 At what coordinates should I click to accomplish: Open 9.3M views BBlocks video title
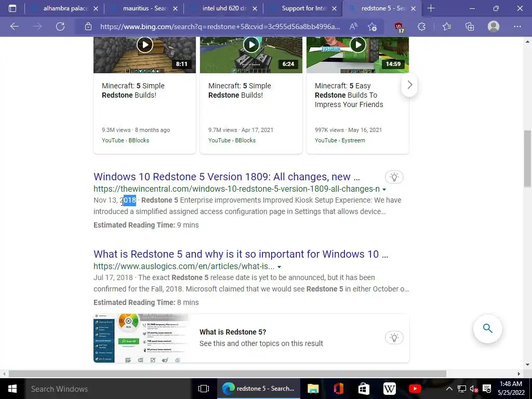click(133, 90)
